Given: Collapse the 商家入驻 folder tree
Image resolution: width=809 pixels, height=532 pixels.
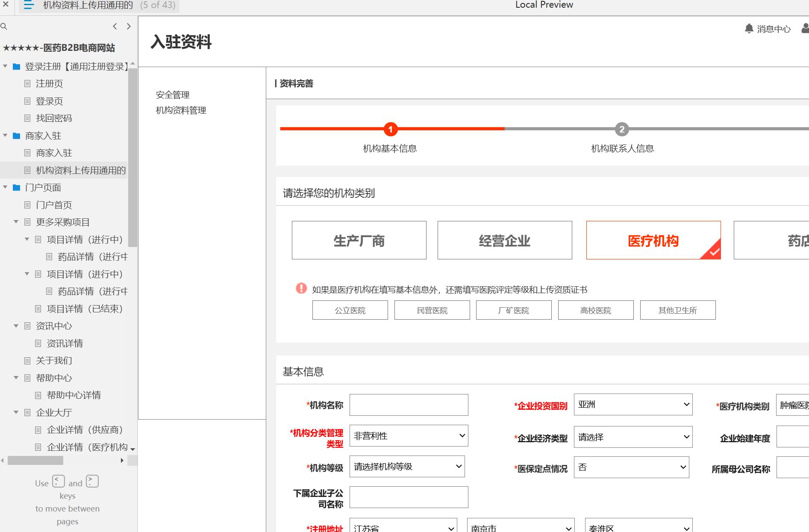Looking at the screenshot, I should point(5,135).
